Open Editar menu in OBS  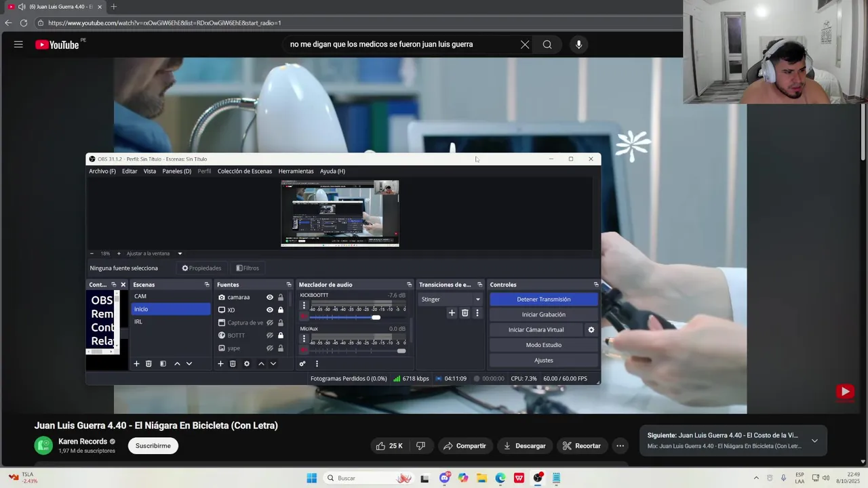pos(130,171)
